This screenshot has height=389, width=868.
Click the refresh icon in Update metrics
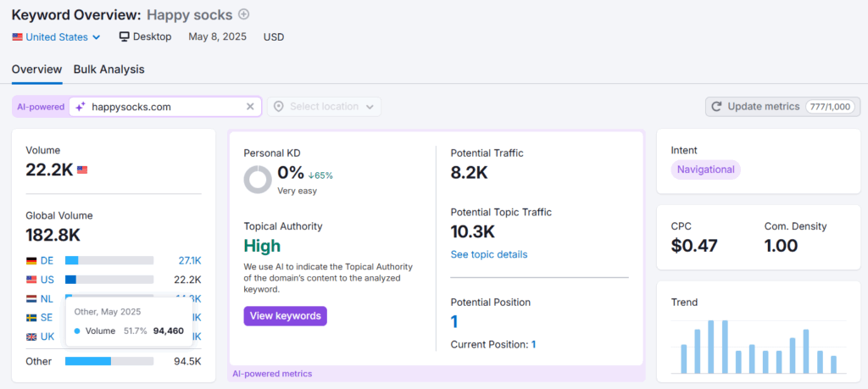pyautogui.click(x=716, y=107)
